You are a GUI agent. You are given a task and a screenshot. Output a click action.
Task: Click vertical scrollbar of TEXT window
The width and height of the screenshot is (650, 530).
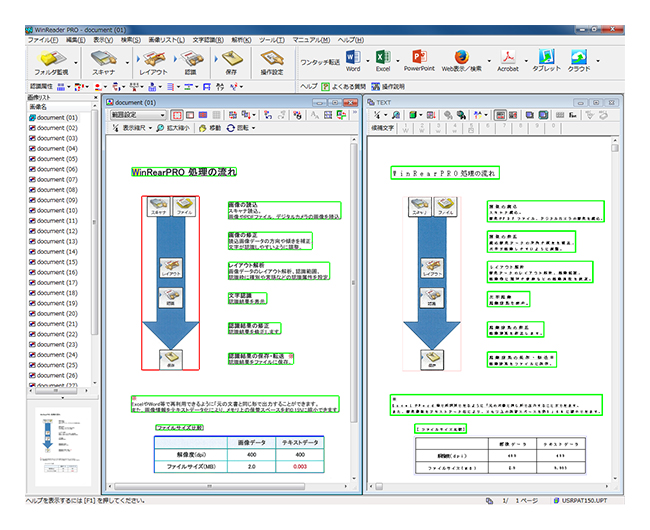(x=615, y=309)
